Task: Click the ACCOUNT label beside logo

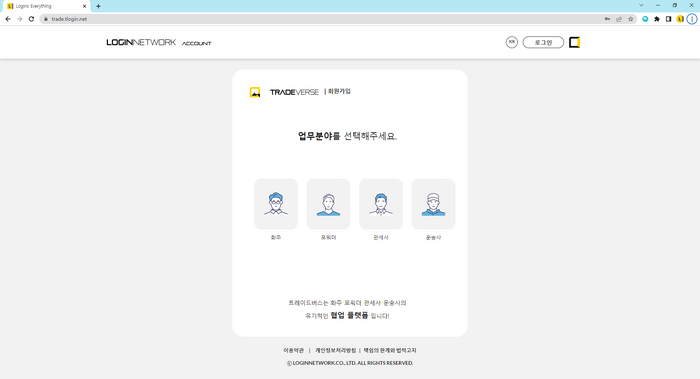Action: [196, 43]
